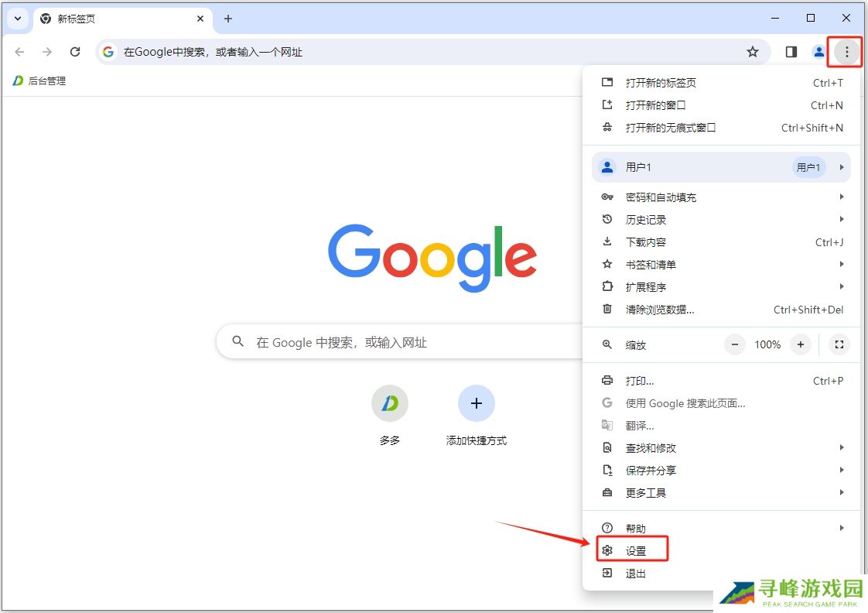The image size is (868, 613).
Task: Expand the tab search dropdown arrow
Action: tap(18, 19)
